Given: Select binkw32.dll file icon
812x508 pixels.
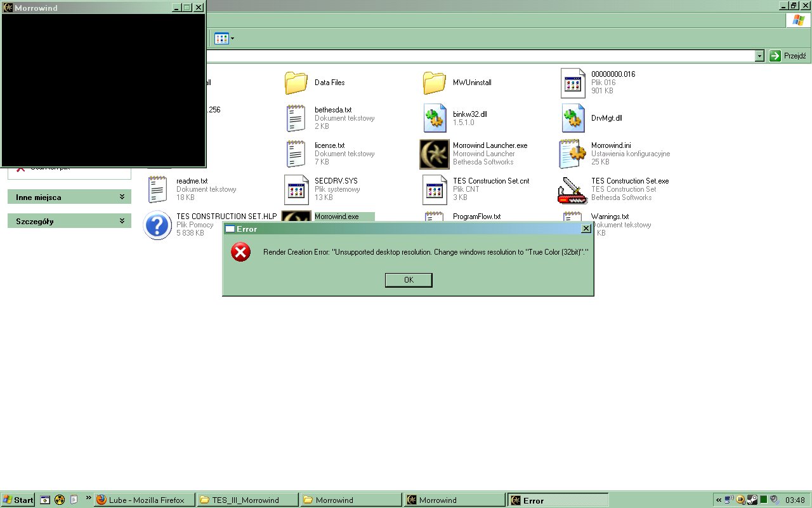Looking at the screenshot, I should click(x=435, y=118).
